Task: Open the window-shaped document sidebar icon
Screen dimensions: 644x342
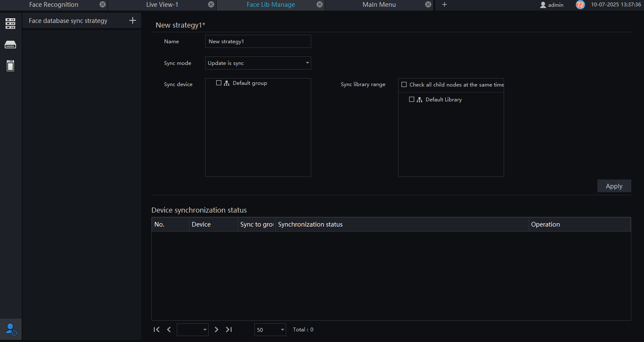Action: pyautogui.click(x=10, y=66)
